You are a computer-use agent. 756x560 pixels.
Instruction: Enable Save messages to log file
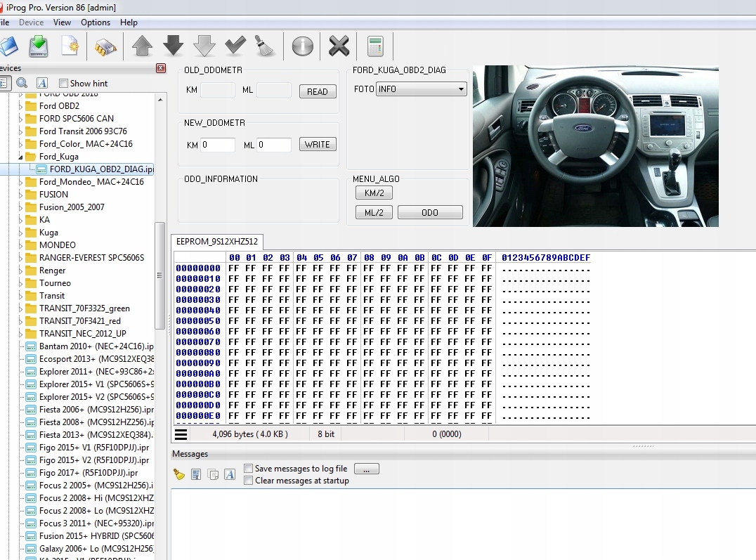(x=249, y=469)
